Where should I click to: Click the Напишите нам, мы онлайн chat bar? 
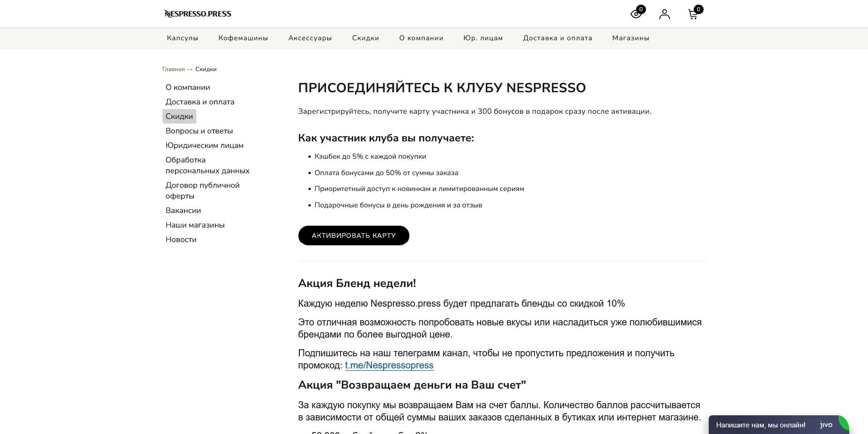tap(761, 425)
